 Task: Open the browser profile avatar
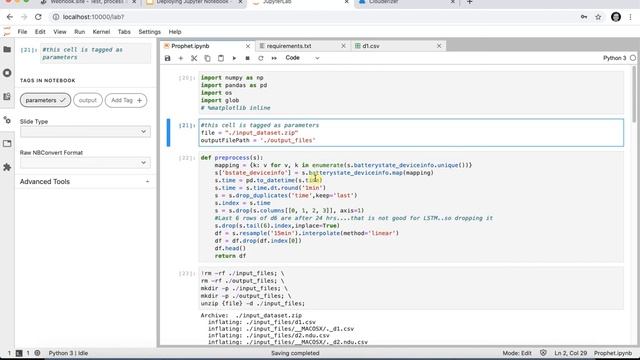[616, 17]
